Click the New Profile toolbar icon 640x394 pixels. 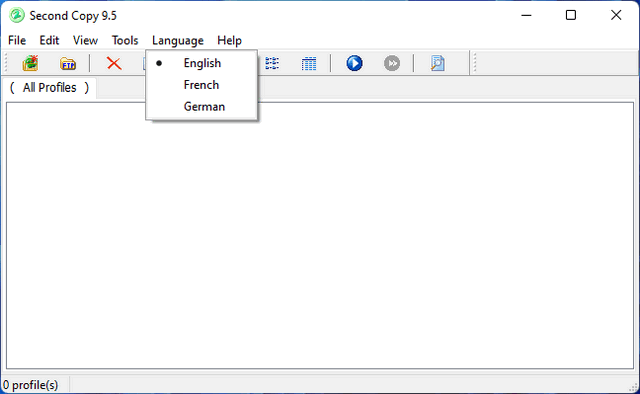click(30, 63)
